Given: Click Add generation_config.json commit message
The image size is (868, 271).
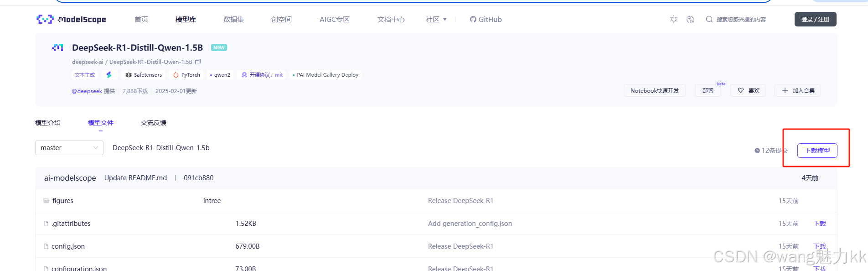Looking at the screenshot, I should [470, 224].
